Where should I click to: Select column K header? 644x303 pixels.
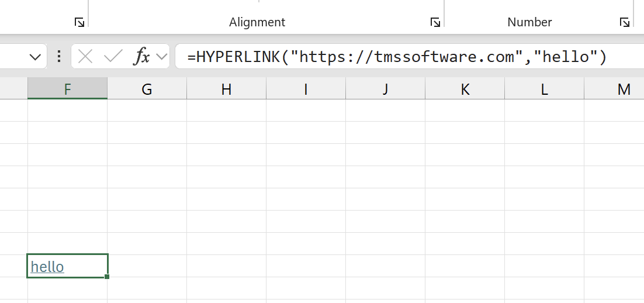[x=465, y=89]
